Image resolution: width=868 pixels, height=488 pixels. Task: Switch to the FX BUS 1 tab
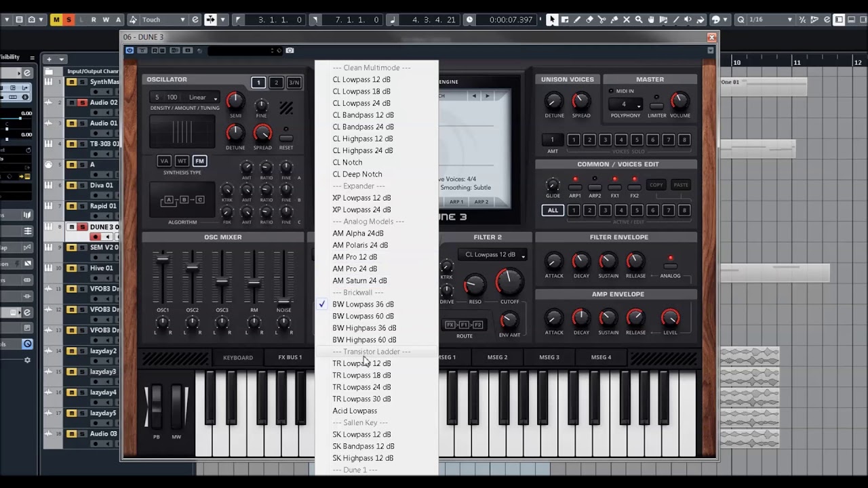[290, 357]
